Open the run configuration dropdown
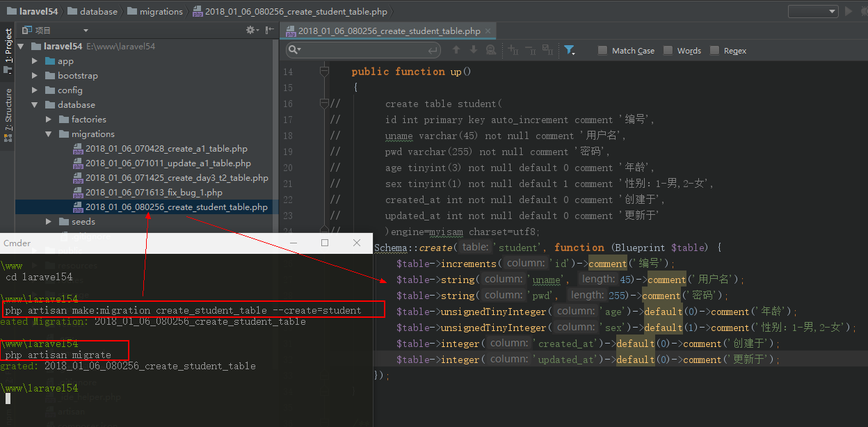 [812, 11]
